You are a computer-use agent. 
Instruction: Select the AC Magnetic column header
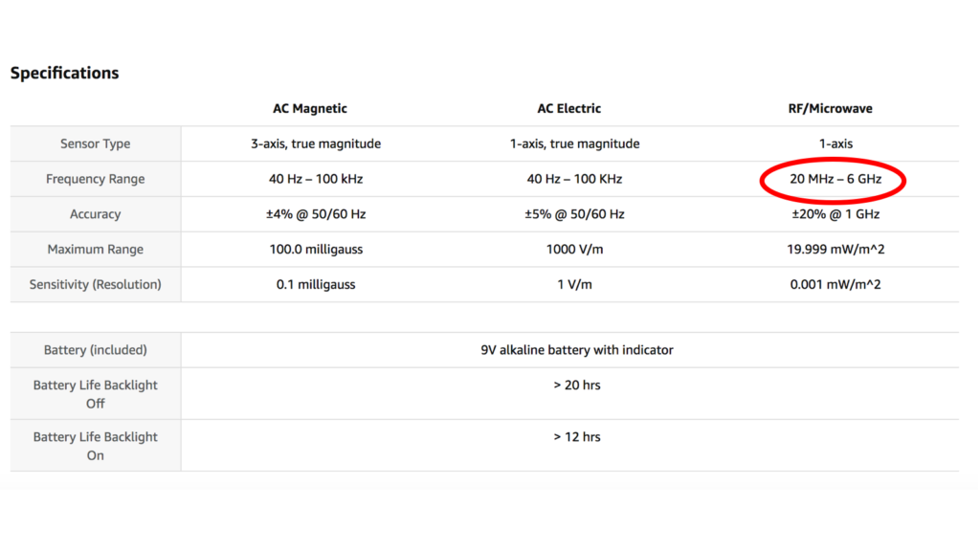309,109
